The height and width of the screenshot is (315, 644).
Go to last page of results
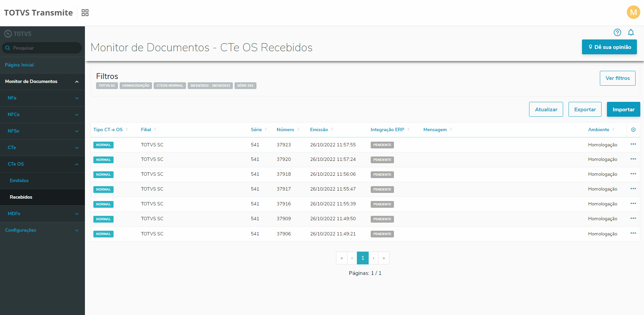384,258
